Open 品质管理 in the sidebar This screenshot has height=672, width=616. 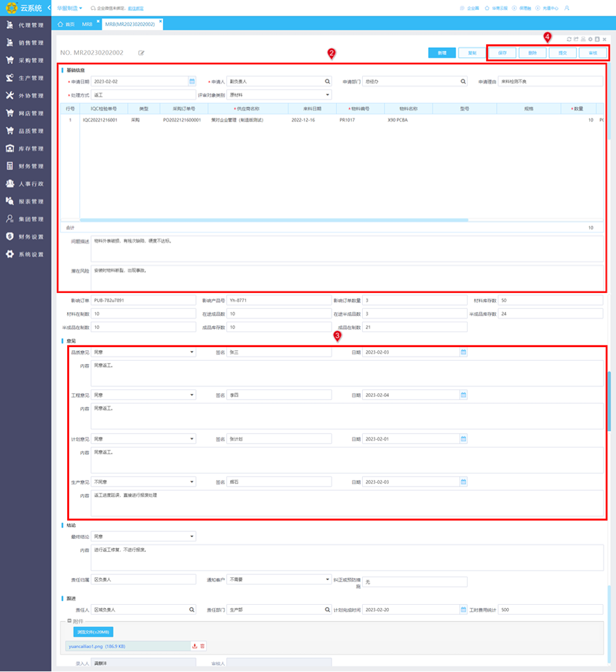(x=26, y=131)
